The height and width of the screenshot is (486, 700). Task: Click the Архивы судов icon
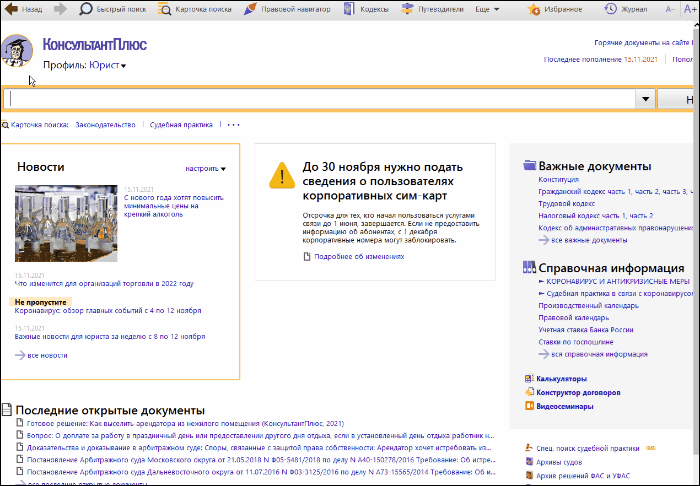(529, 462)
